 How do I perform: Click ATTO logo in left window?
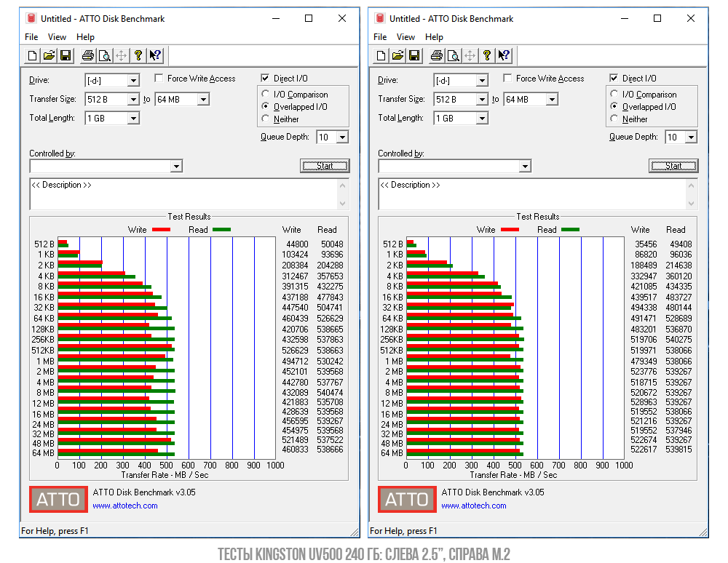click(x=58, y=500)
